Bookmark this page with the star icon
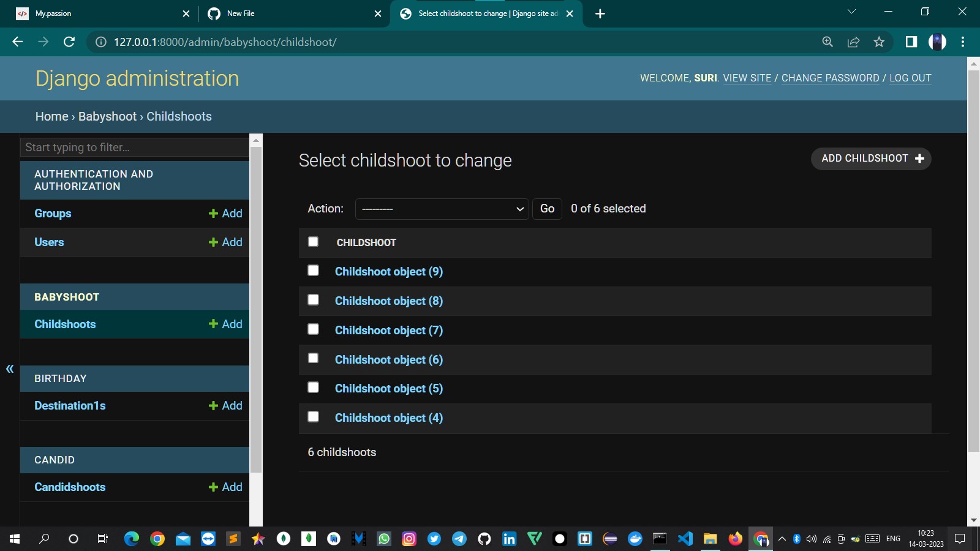 click(879, 42)
